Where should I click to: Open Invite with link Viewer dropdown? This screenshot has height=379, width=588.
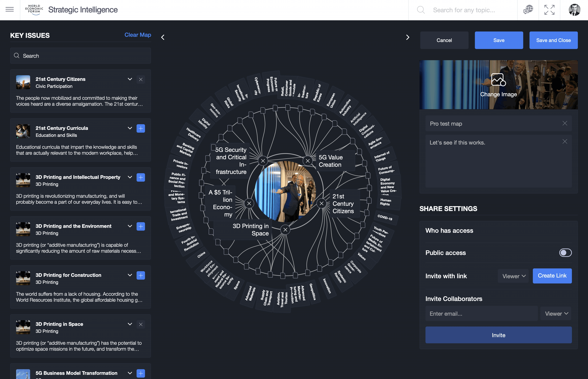513,276
